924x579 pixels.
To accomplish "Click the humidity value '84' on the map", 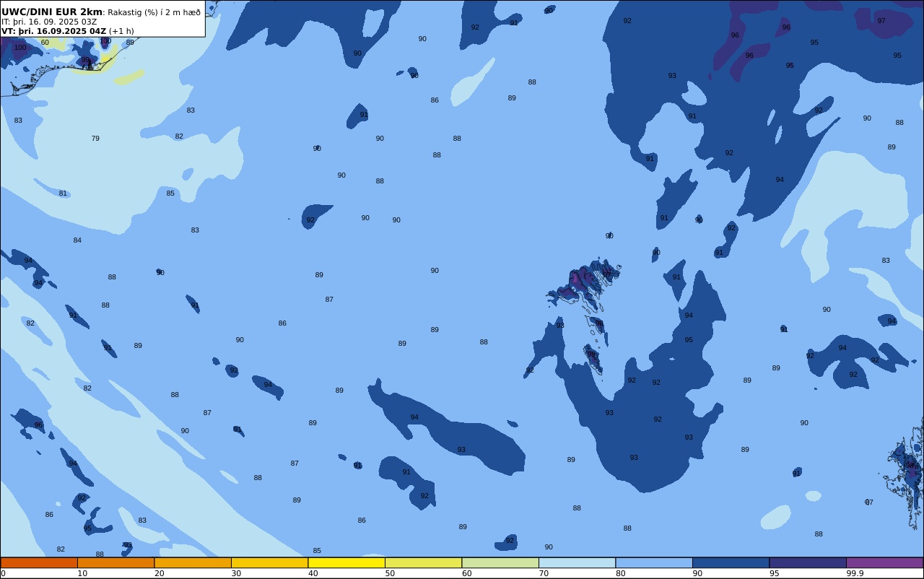I will coord(77,240).
